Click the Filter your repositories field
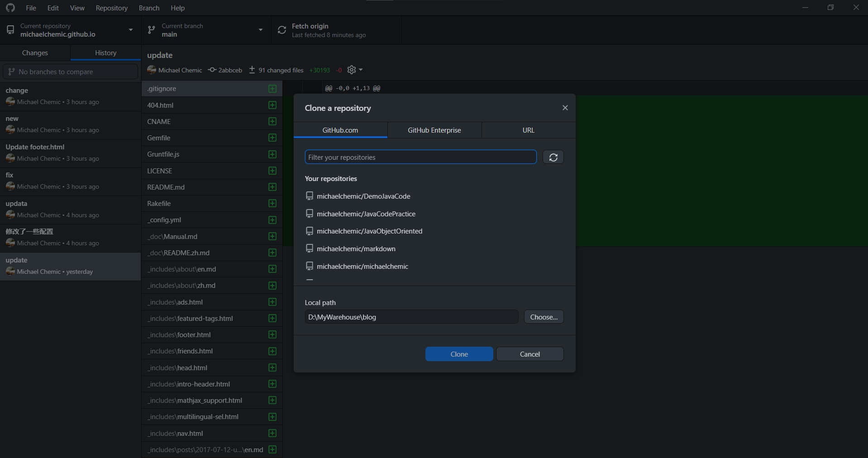868x458 pixels. coord(420,157)
